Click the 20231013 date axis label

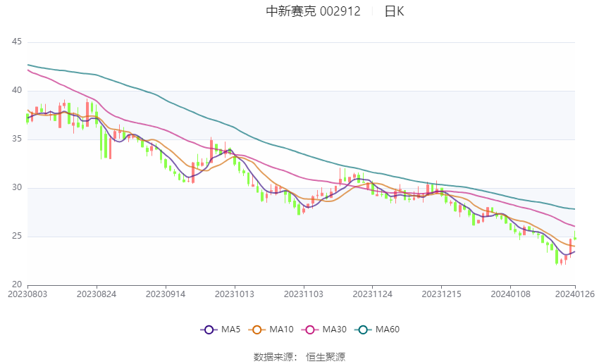(x=235, y=294)
